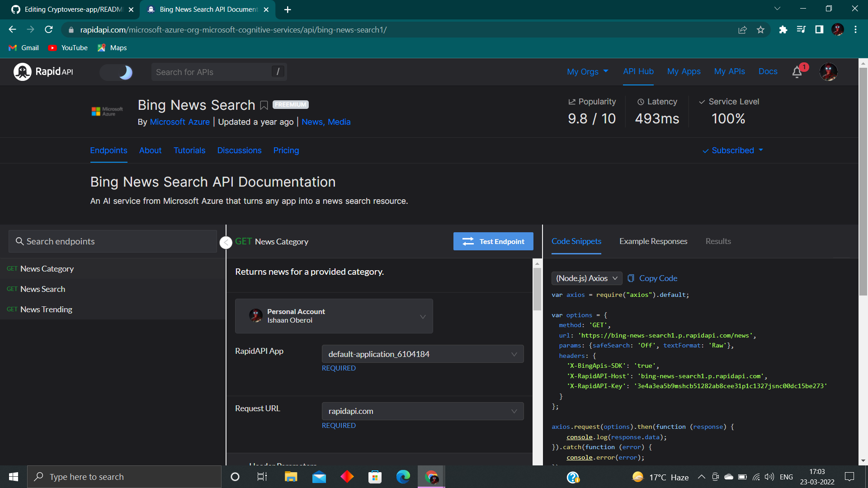Open the Tutorials tab

pos(189,150)
